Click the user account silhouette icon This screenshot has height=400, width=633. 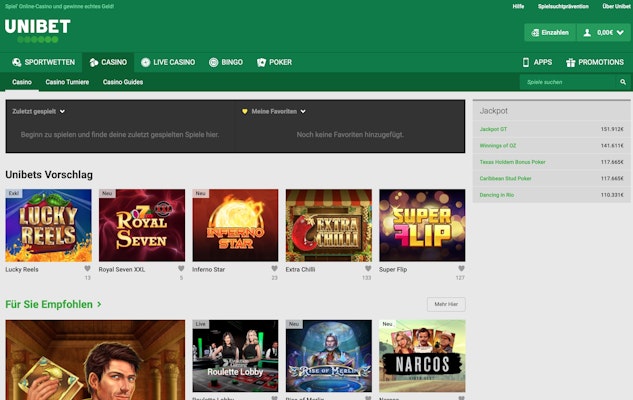587,33
